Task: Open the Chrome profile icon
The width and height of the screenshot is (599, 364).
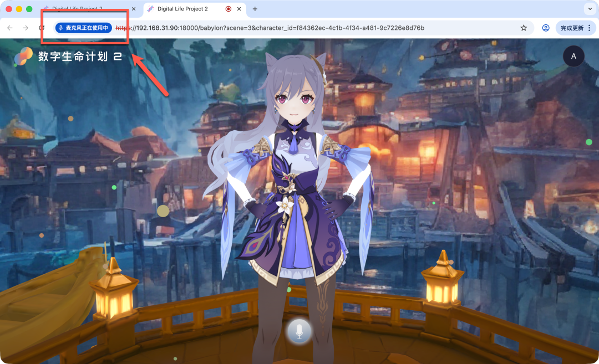Action: tap(546, 28)
